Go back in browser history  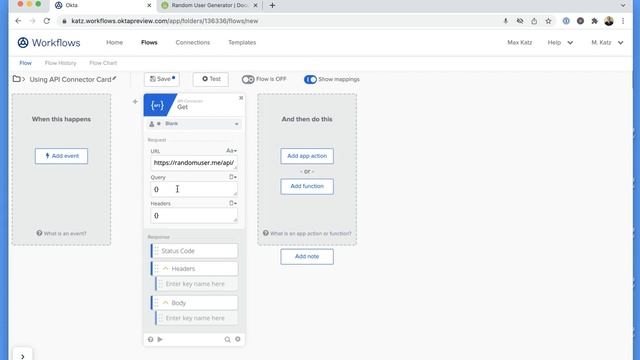(18, 21)
